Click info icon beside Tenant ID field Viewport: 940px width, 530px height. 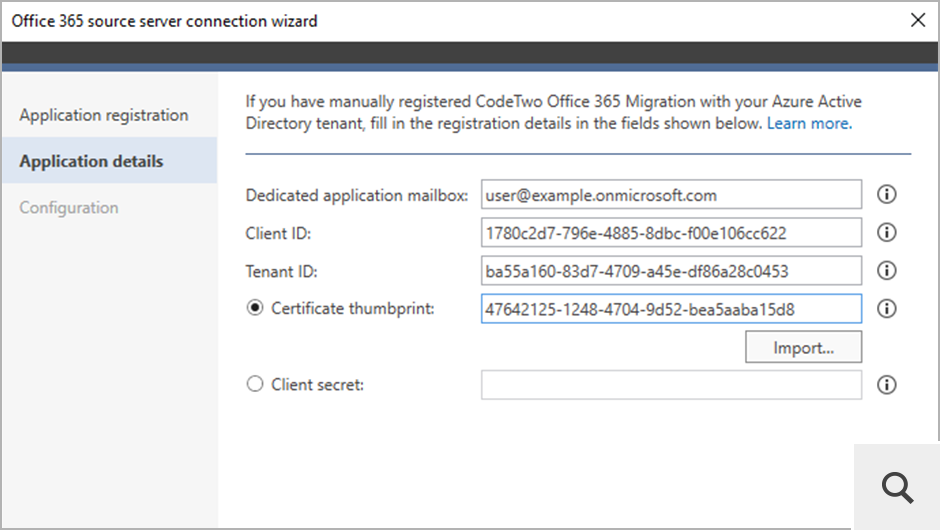pyautogui.click(x=887, y=270)
